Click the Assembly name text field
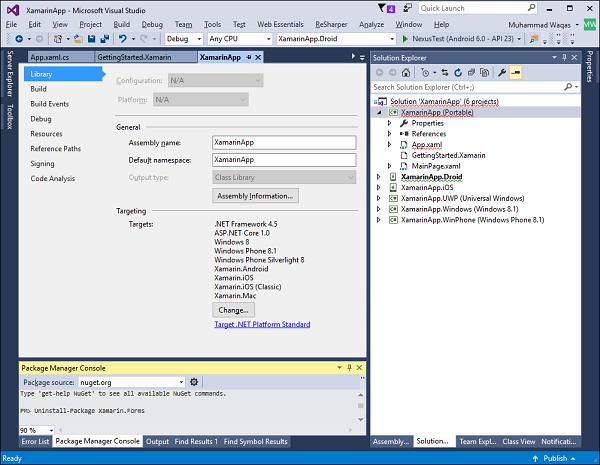Image resolution: width=600 pixels, height=465 pixels. point(284,142)
